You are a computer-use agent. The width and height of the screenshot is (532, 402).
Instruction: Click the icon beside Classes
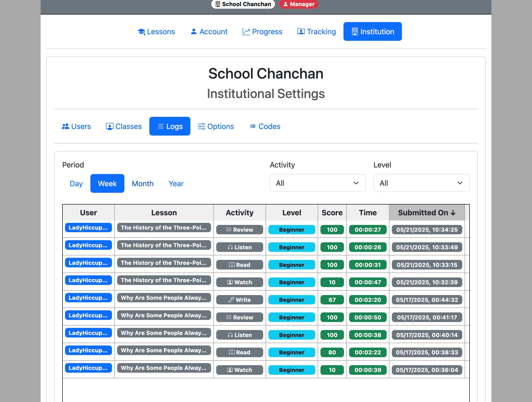coord(110,126)
